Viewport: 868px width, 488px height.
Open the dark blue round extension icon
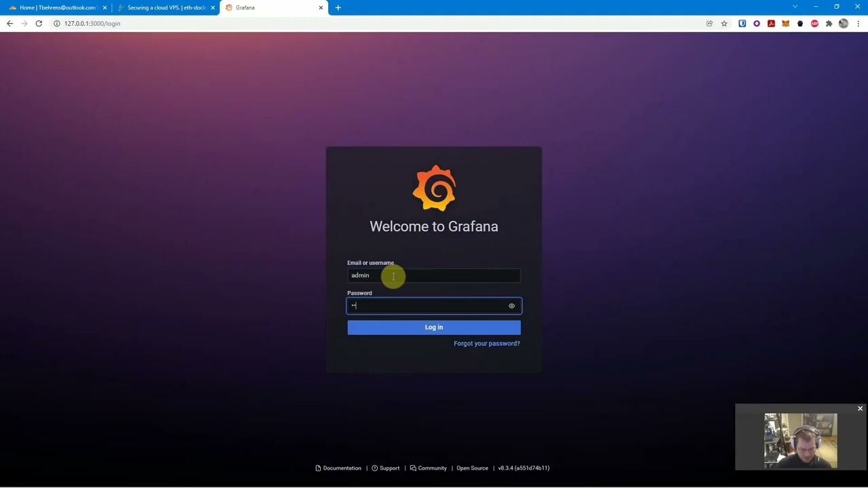coord(800,24)
